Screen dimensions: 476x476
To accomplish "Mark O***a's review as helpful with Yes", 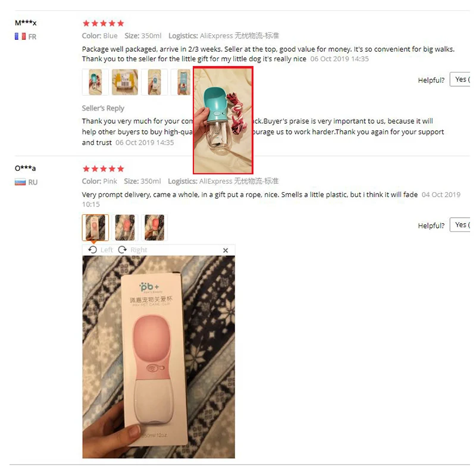I will coord(460,225).
